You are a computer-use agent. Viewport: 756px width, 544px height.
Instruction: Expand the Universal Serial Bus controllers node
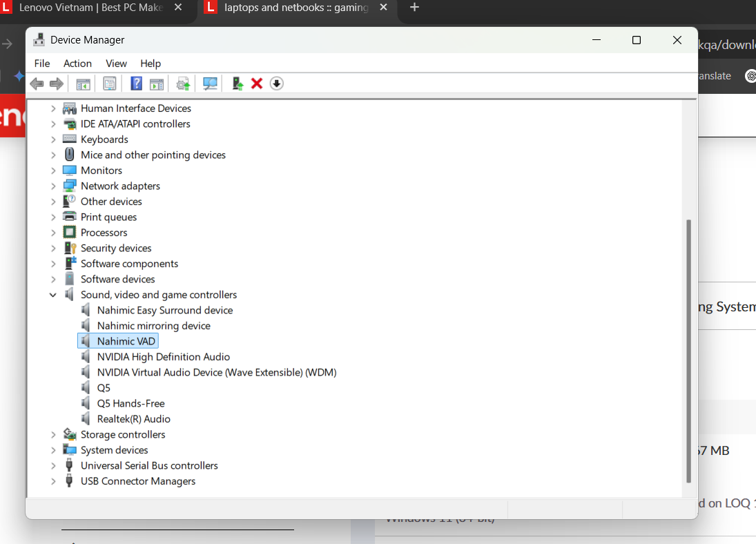pyautogui.click(x=53, y=465)
